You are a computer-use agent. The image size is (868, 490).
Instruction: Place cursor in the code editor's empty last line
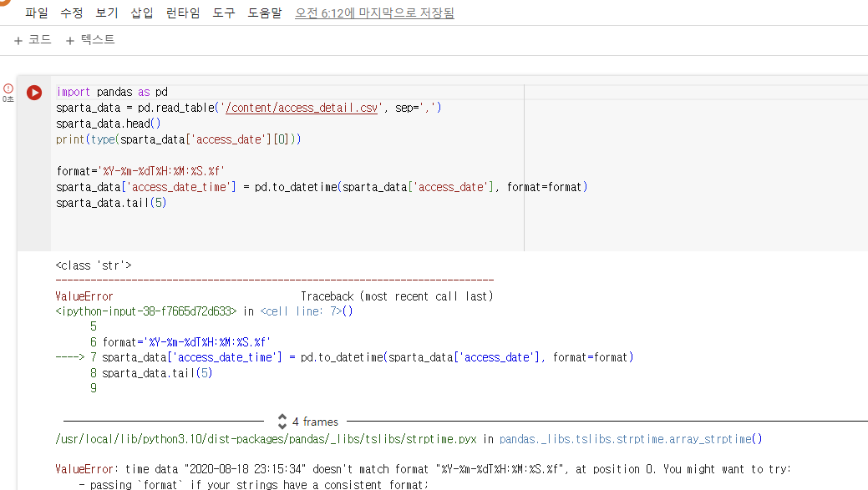coord(288,219)
